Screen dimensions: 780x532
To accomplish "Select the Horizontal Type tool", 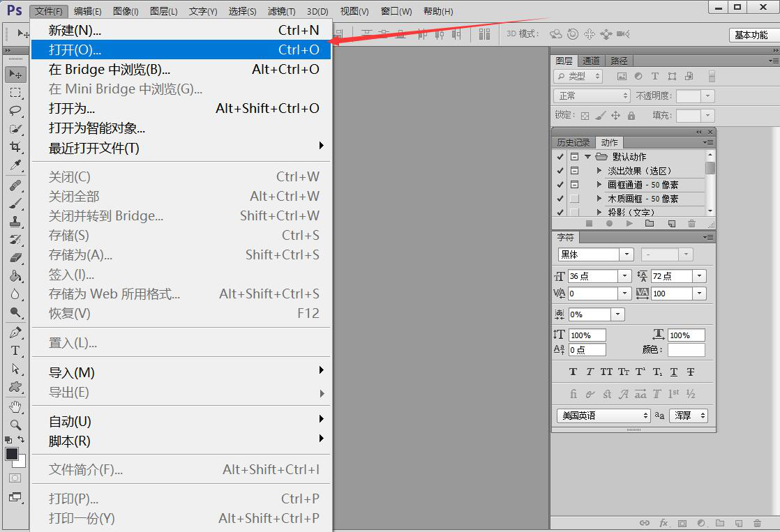I will pyautogui.click(x=15, y=351).
